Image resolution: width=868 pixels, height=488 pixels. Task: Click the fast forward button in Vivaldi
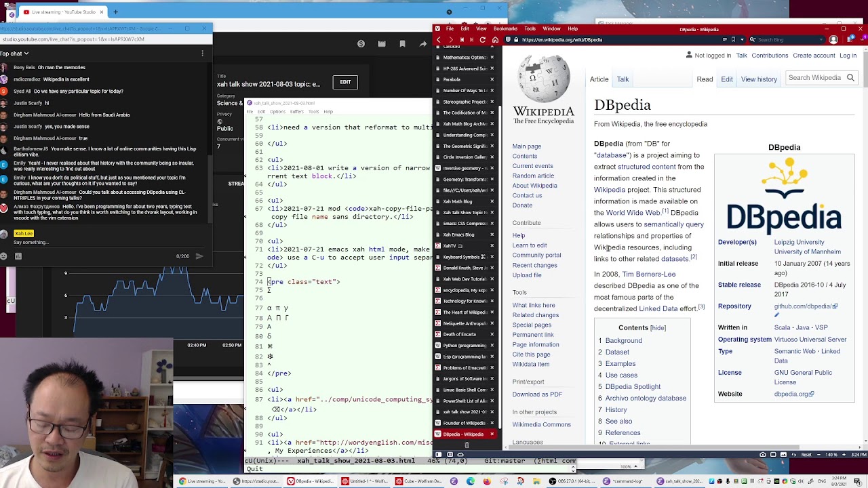click(472, 39)
